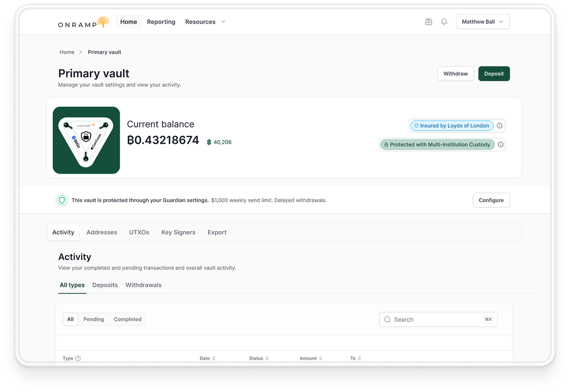Click the help icon next to Type

(78, 358)
